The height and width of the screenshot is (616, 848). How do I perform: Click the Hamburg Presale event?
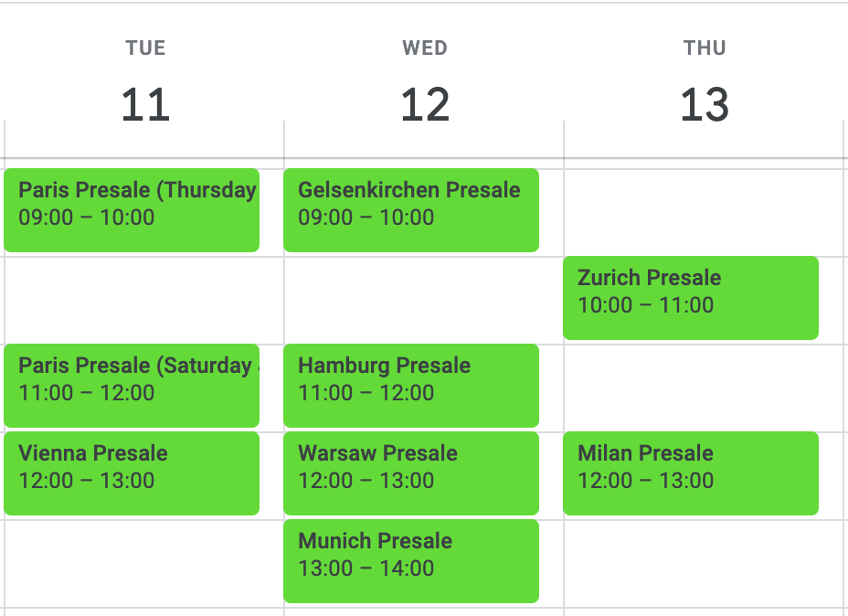point(411,385)
